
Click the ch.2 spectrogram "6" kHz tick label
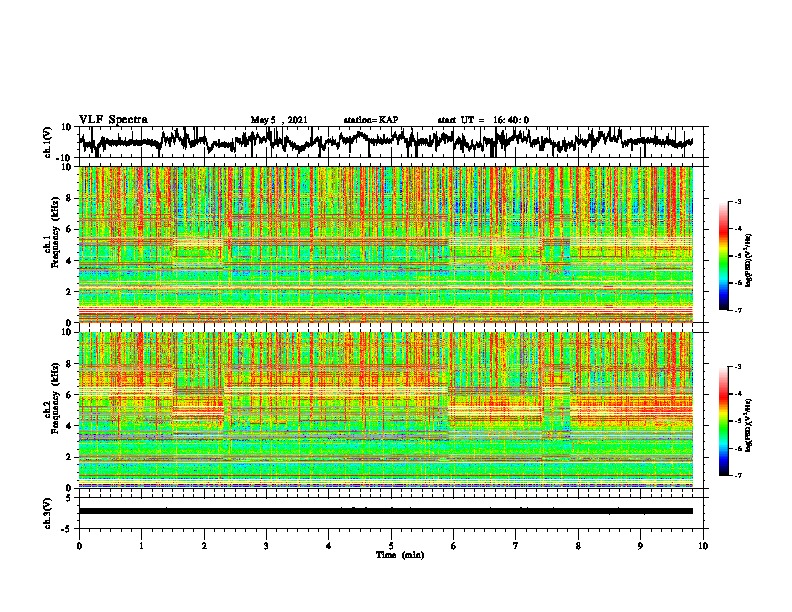tap(70, 395)
